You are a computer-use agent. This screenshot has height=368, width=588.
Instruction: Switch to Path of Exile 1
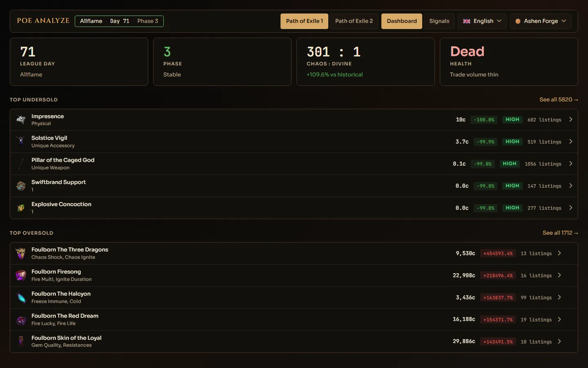(x=304, y=21)
